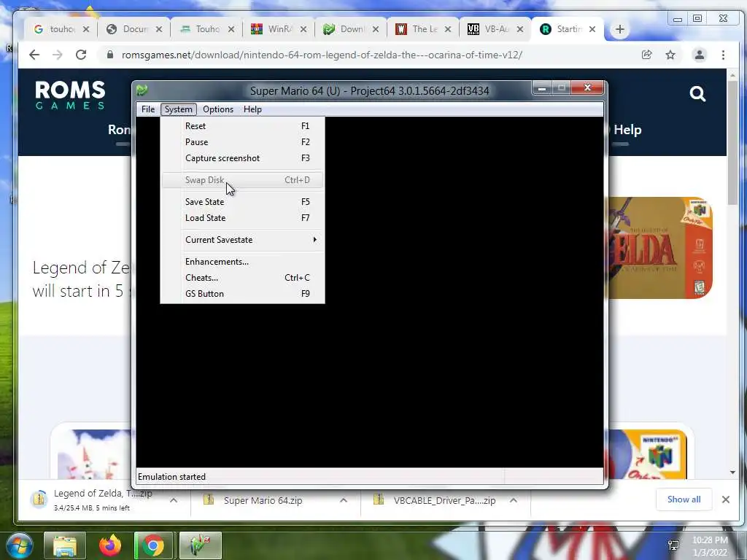The width and height of the screenshot is (747, 560).
Task: Select Load State menu entry
Action: coord(242,218)
